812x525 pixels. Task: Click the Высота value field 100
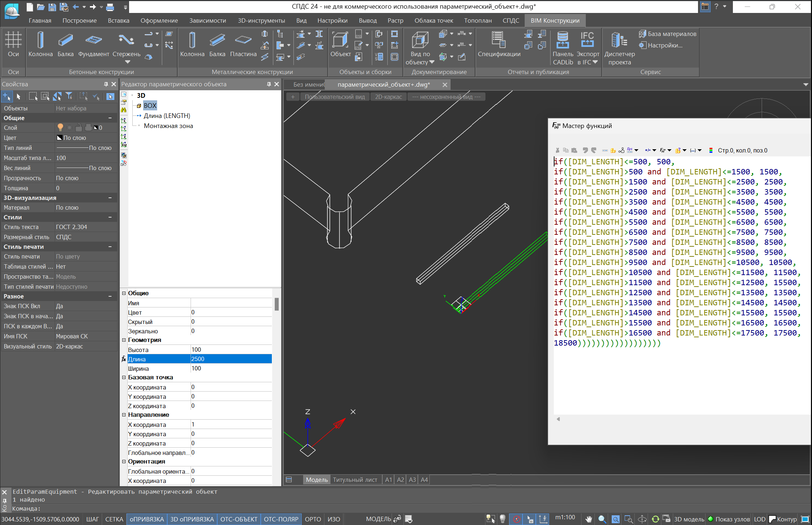pyautogui.click(x=231, y=350)
